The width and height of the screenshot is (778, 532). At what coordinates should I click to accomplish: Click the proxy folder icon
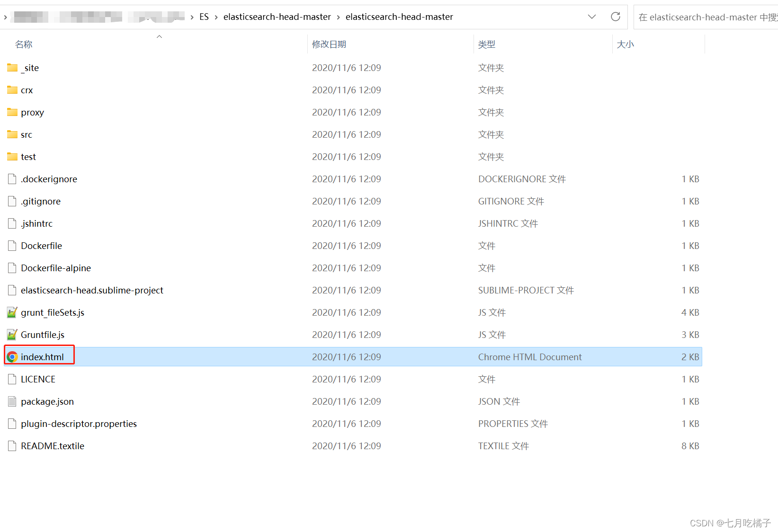click(12, 112)
